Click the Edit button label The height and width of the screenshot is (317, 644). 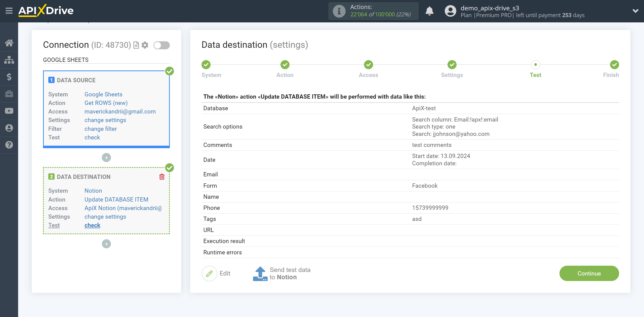coord(225,273)
